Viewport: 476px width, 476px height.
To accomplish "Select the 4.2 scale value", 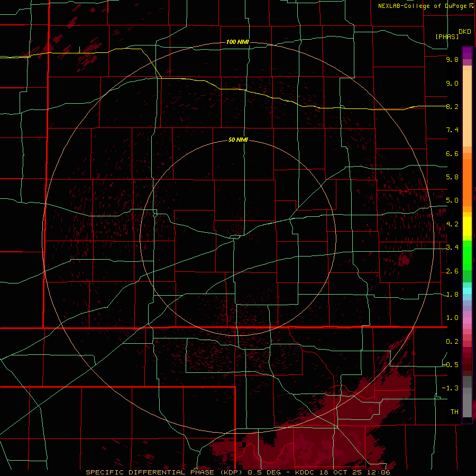I will pos(452,224).
